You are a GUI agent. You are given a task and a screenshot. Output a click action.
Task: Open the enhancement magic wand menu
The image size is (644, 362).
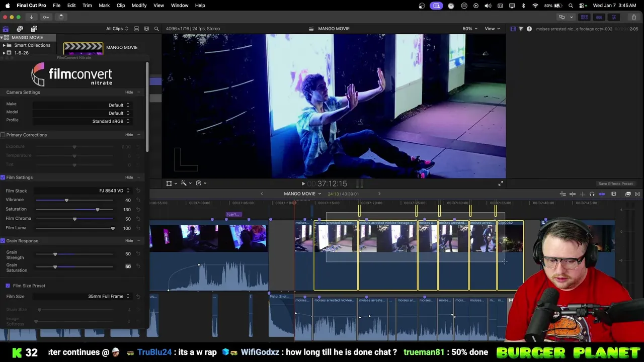point(186,183)
